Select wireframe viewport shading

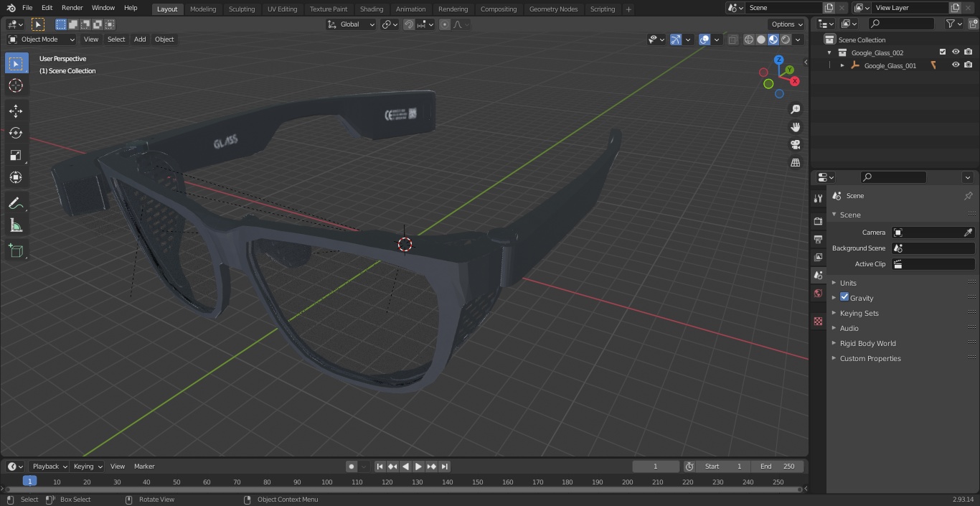coord(748,39)
